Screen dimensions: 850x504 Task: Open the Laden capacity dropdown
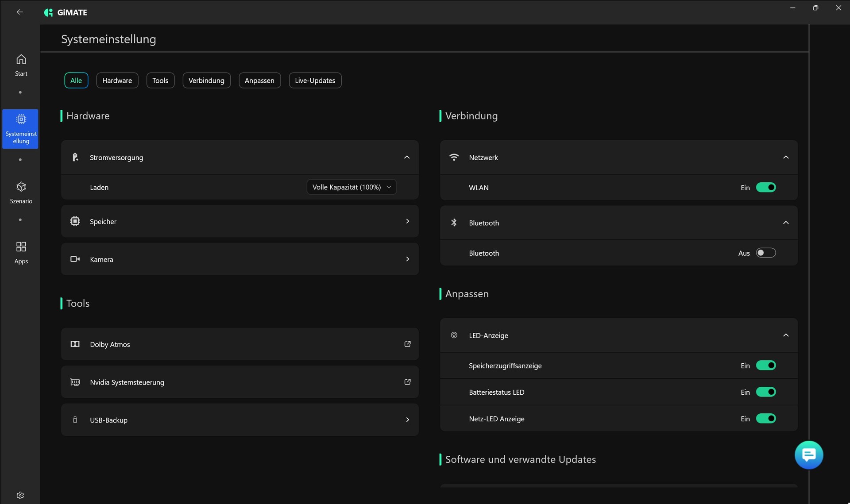352,187
